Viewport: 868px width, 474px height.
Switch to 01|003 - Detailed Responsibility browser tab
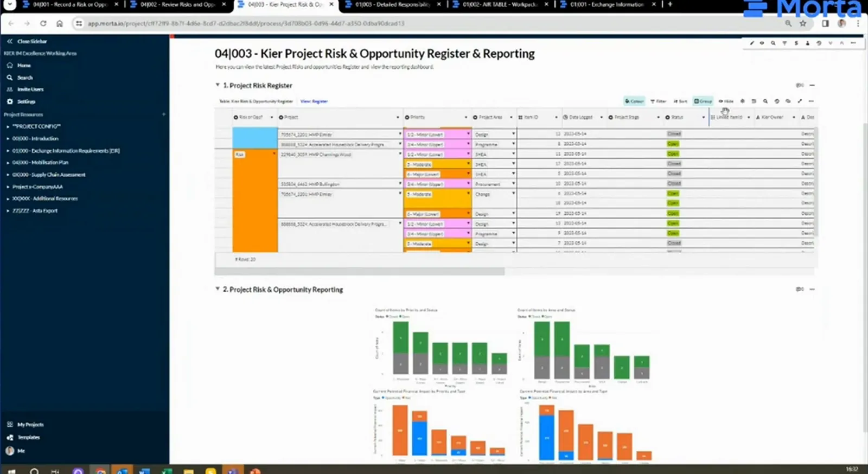click(392, 4)
